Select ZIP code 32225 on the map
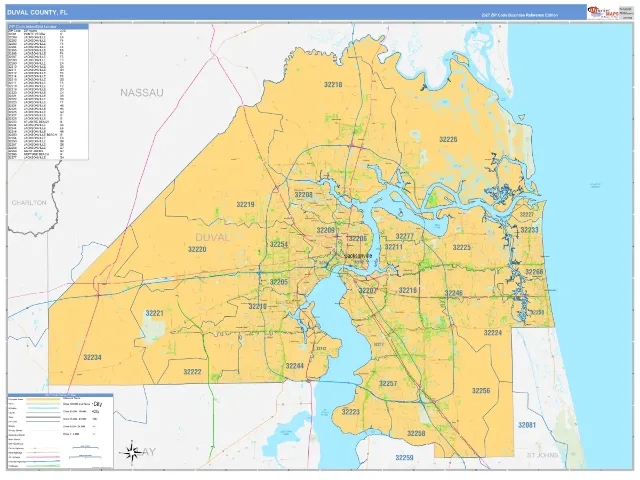The height and width of the screenshot is (480, 640). pyautogui.click(x=462, y=247)
